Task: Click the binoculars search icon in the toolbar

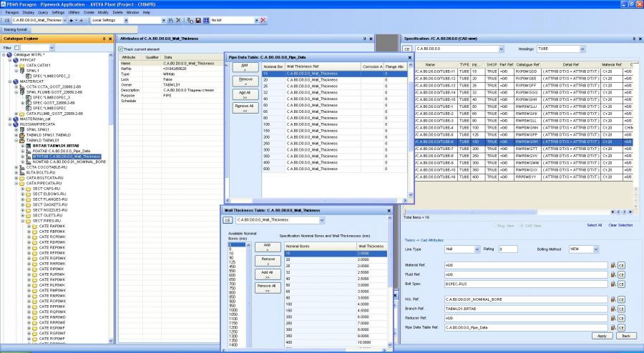Action: (x=171, y=20)
